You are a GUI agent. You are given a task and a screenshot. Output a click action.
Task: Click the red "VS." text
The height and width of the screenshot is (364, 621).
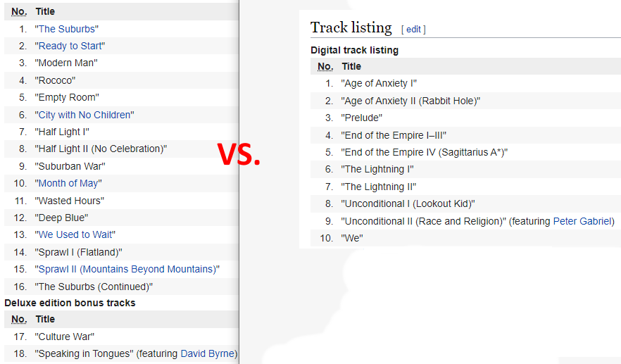point(239,154)
